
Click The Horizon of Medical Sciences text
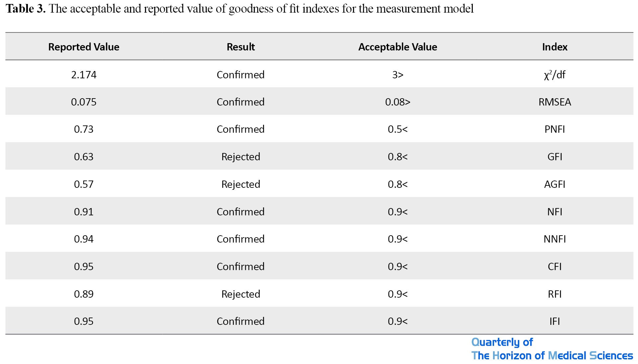pos(552,356)
